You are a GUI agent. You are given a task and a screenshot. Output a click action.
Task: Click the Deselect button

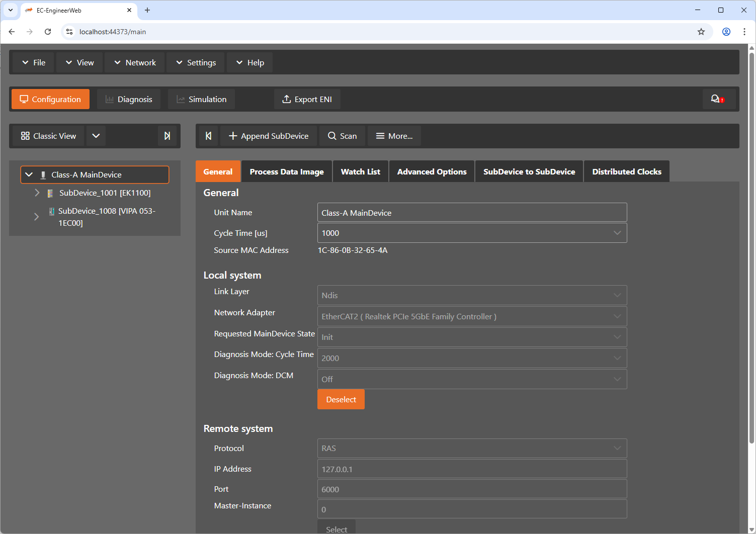341,399
